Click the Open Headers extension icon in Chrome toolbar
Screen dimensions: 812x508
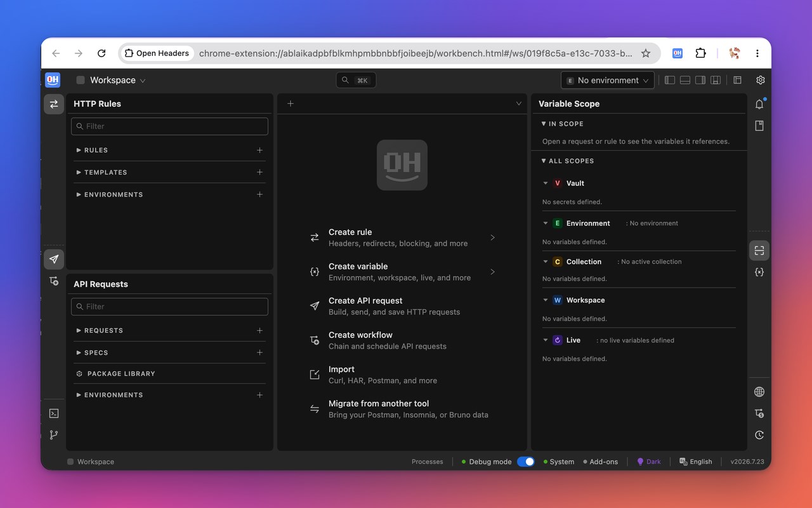(678, 53)
